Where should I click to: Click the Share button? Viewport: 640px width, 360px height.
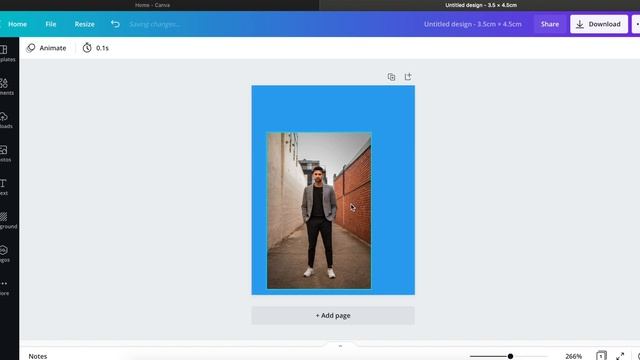550,24
